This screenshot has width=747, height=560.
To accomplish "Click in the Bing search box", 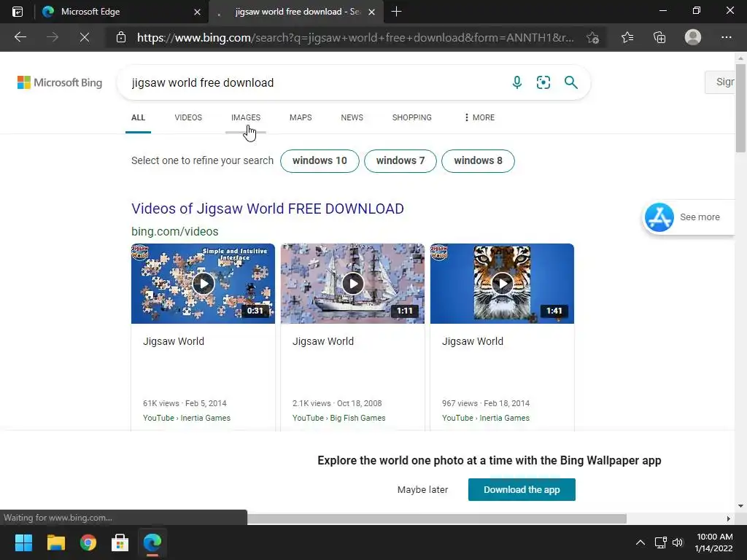I will point(314,82).
